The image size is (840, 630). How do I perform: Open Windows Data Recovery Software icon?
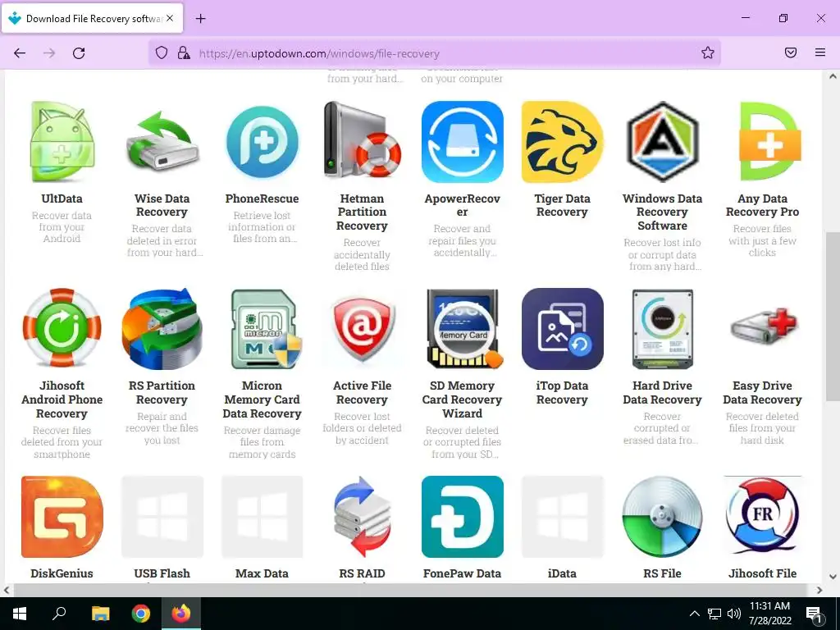click(x=663, y=142)
